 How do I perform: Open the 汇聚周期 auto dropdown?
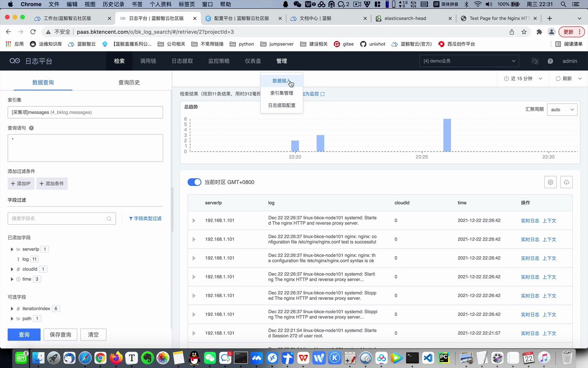[x=562, y=110]
